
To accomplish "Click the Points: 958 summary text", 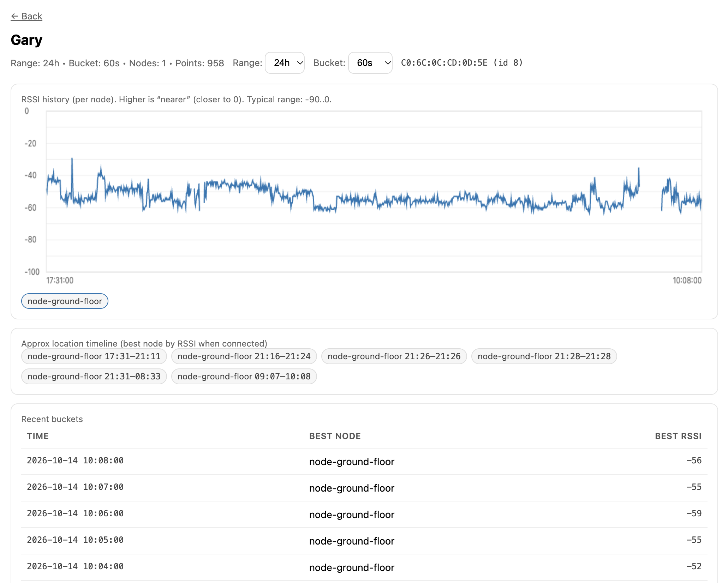I will 200,63.
